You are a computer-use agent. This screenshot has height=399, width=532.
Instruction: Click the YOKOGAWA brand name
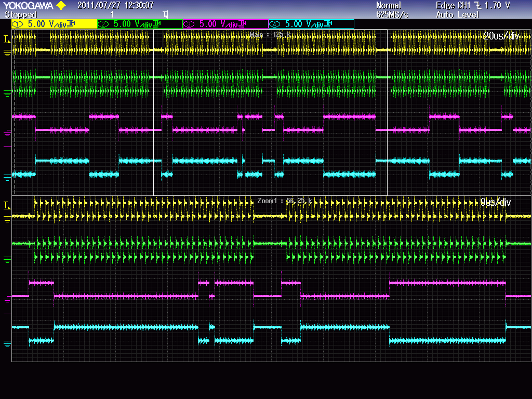28,5
